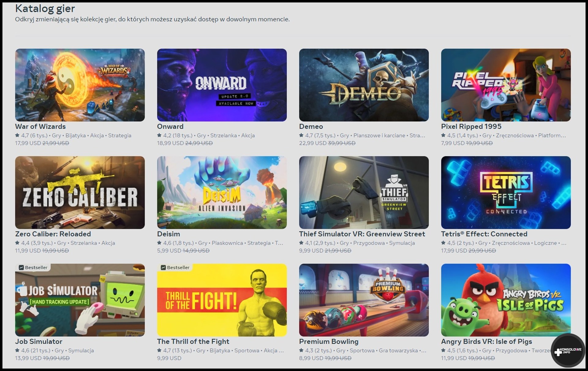This screenshot has height=371, width=588.
Task: Click the Bestseller badge on Thrill of the Fight
Action: coord(175,267)
